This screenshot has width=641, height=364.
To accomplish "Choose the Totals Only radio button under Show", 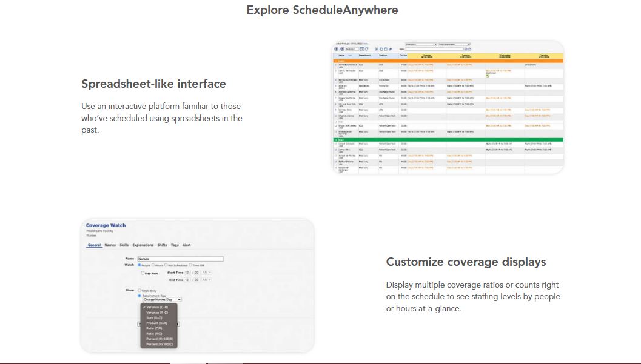I will 139,290.
